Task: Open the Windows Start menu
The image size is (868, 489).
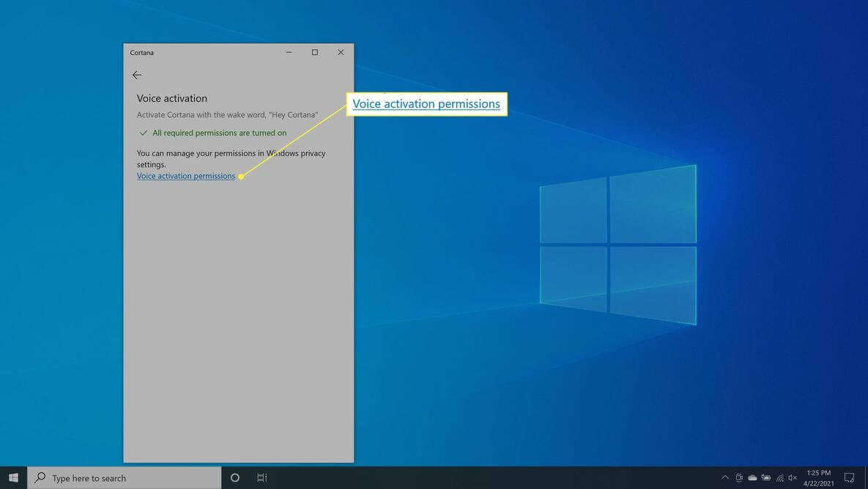Action: [x=13, y=477]
